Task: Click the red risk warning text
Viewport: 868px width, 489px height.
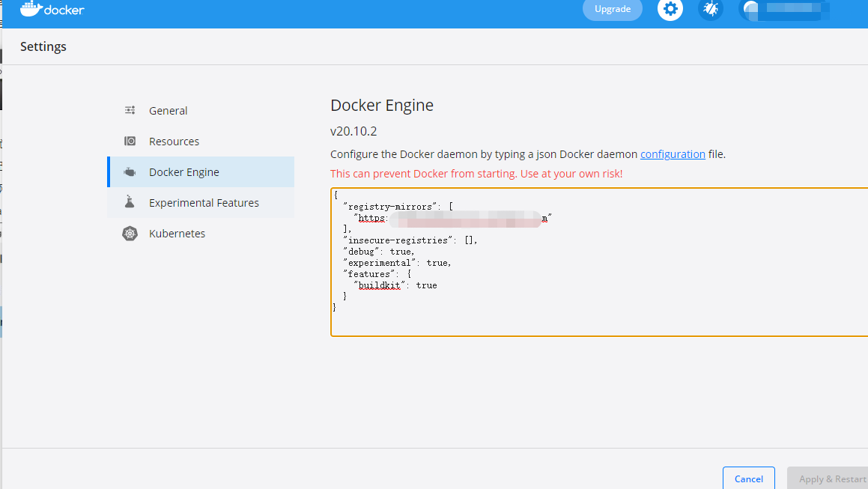Action: tap(476, 173)
